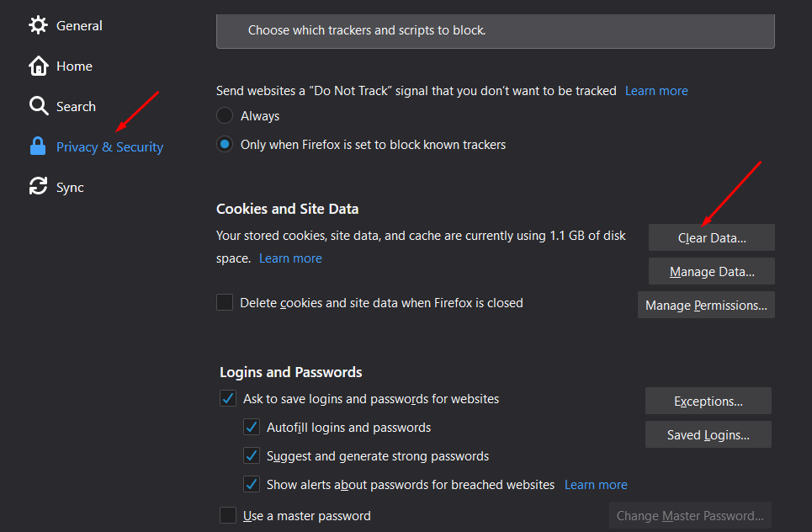This screenshot has width=812, height=532.
Task: Toggle Suggest and generate strong passwords
Action: [x=252, y=455]
